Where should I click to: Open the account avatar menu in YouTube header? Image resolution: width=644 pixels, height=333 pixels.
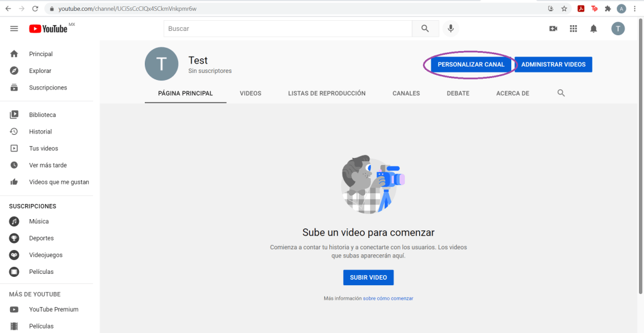pyautogui.click(x=618, y=29)
